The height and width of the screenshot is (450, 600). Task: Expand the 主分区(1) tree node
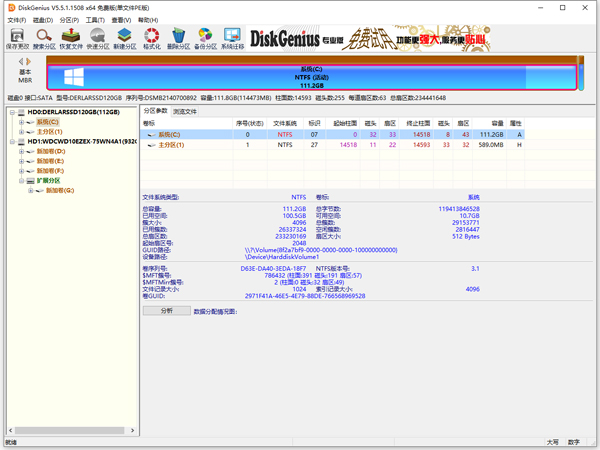tap(21, 132)
